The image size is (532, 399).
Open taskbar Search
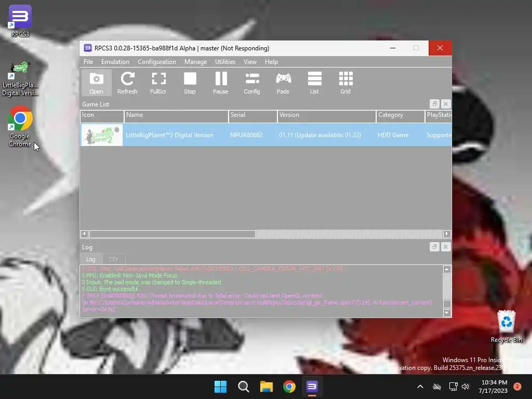(244, 387)
